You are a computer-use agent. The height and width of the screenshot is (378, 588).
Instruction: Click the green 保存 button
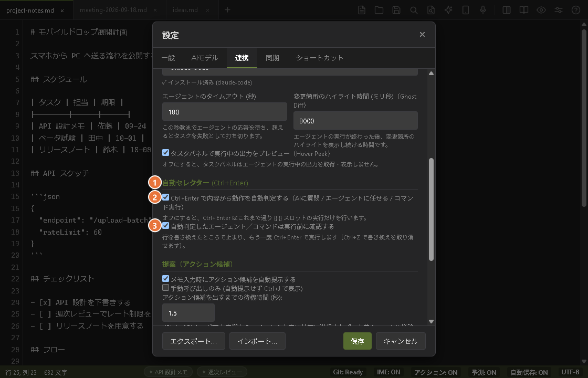coord(358,341)
